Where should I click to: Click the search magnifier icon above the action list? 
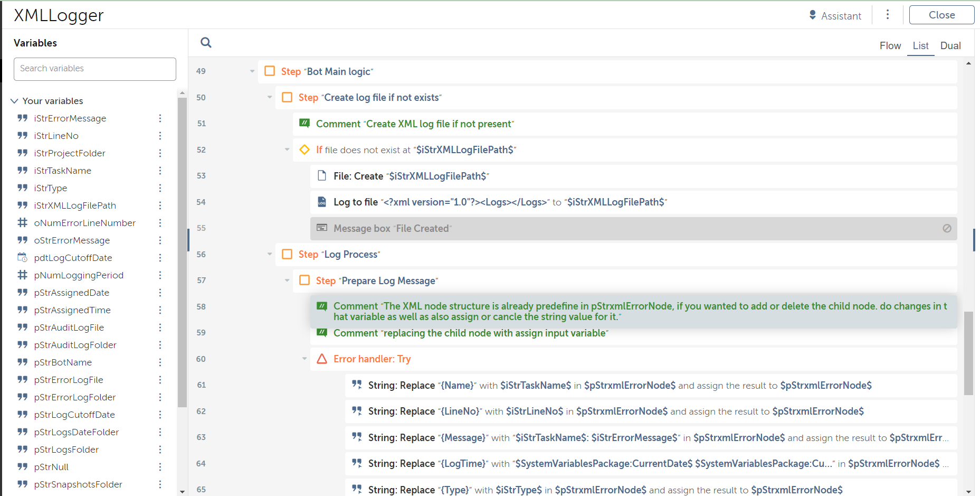(x=206, y=43)
